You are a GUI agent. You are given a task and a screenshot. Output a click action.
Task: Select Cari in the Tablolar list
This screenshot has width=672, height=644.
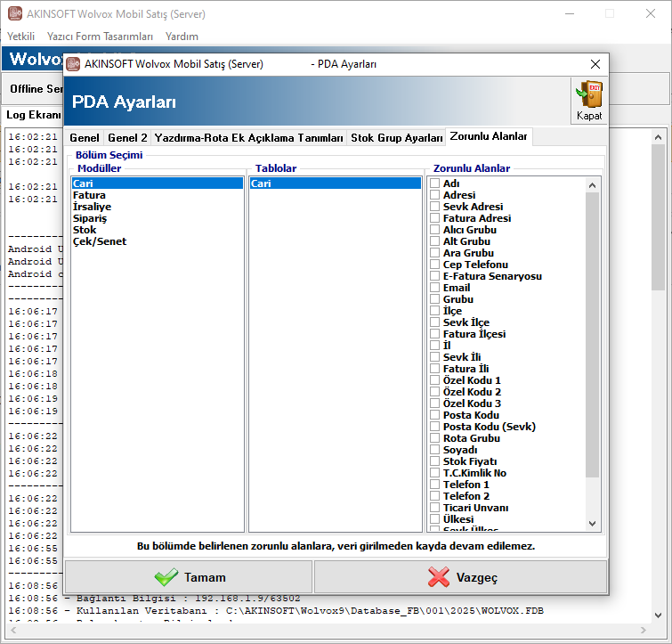tap(336, 183)
